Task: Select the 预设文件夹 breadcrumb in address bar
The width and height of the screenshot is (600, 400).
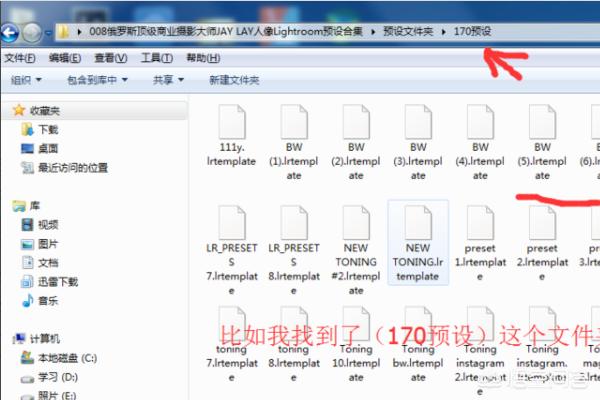Action: 408,31
